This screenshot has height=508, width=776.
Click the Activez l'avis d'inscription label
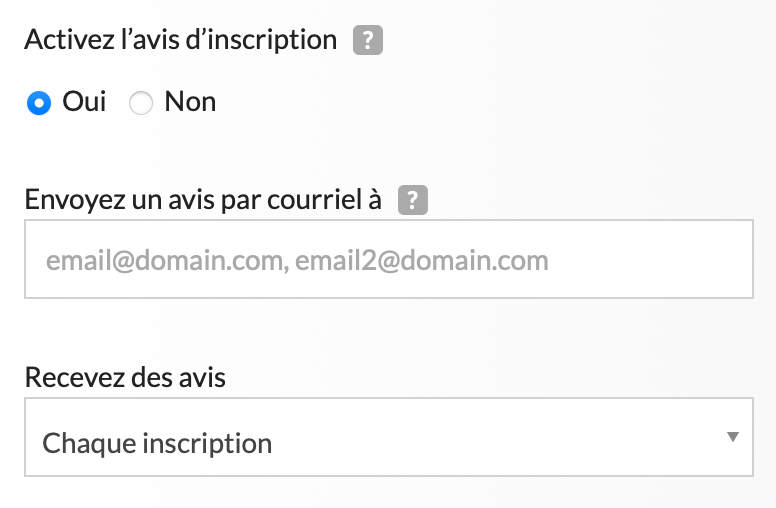pyautogui.click(x=180, y=40)
